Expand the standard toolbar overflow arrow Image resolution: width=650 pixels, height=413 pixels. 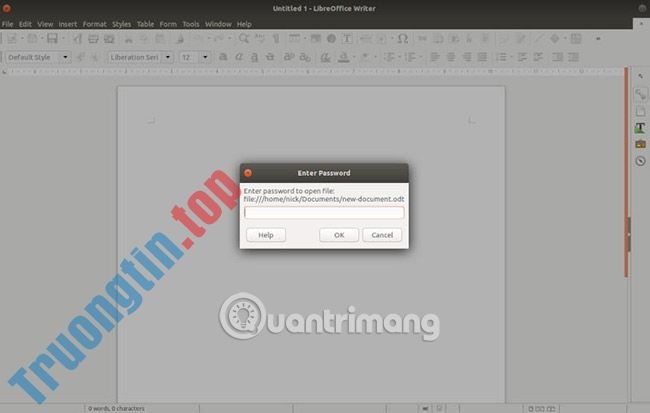coord(598,39)
